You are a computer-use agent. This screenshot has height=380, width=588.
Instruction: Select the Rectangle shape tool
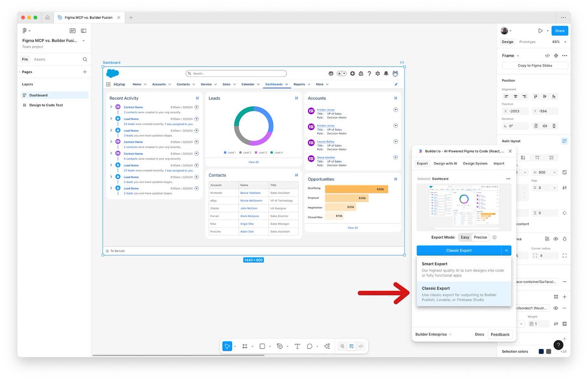point(262,346)
